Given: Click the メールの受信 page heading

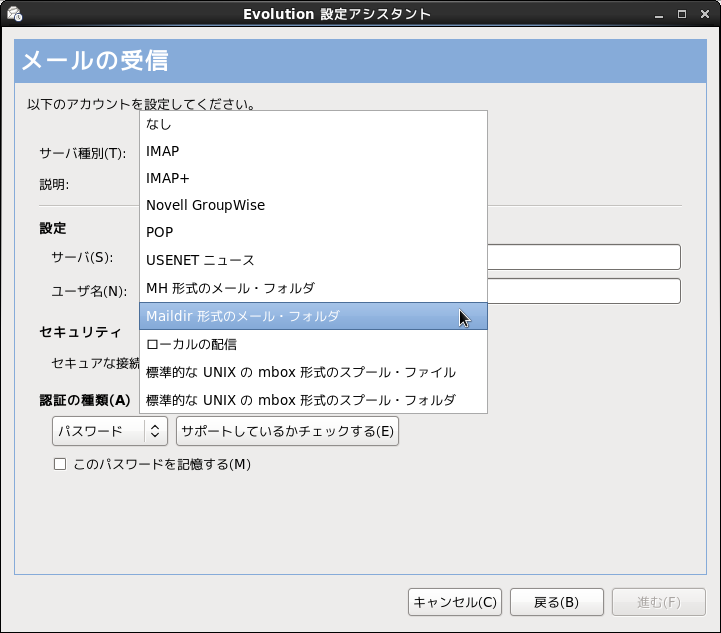Looking at the screenshot, I should click(x=95, y=61).
